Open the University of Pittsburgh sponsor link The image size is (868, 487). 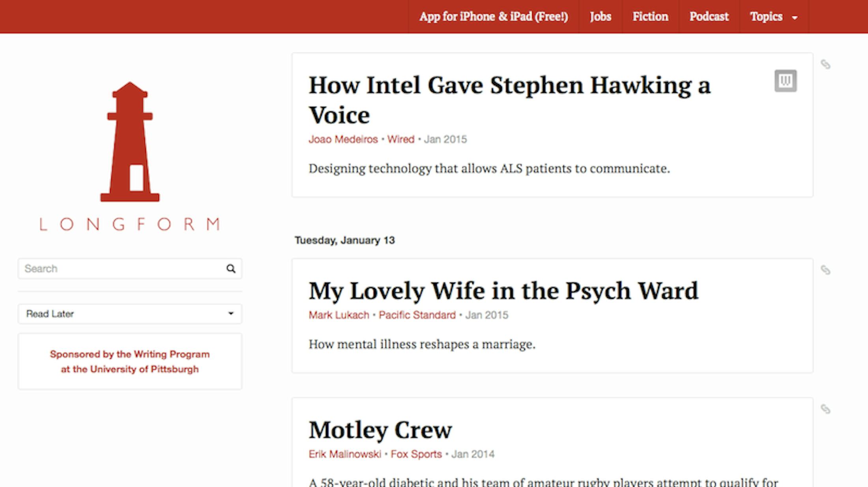tap(129, 362)
